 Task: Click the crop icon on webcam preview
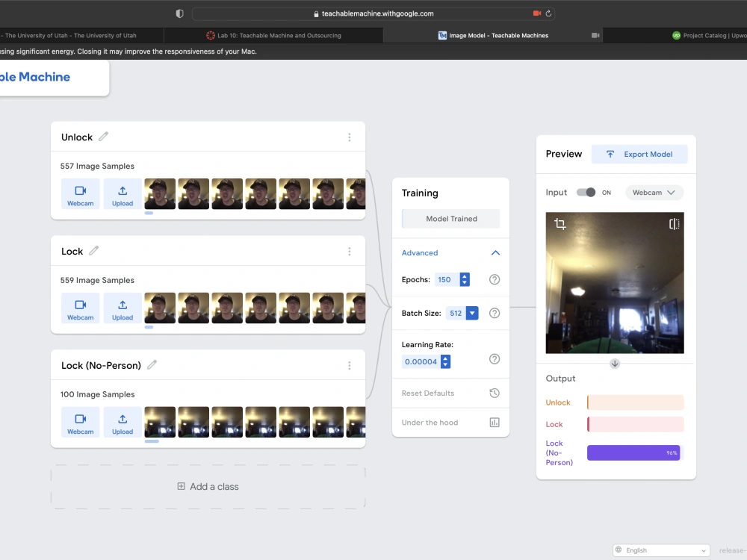pyautogui.click(x=560, y=223)
